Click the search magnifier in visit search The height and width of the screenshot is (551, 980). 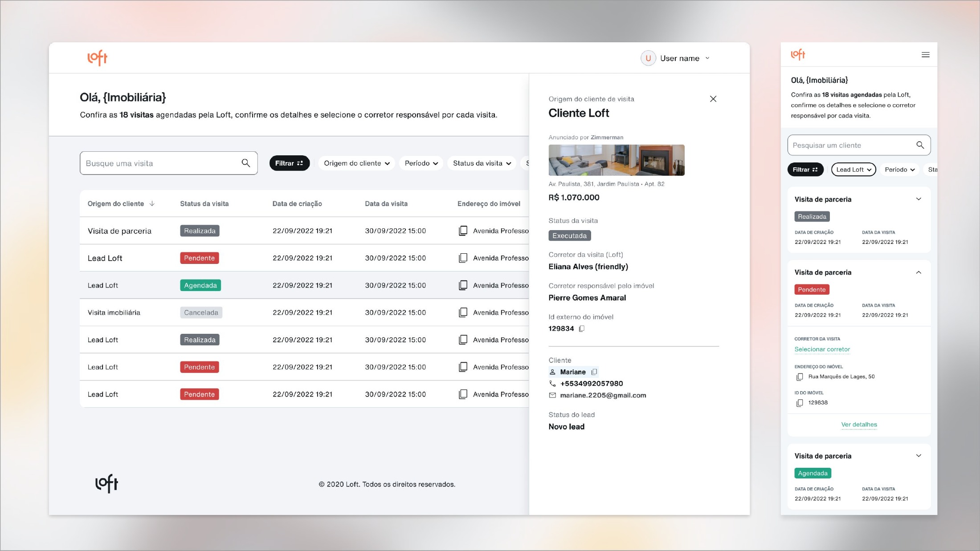pyautogui.click(x=246, y=163)
